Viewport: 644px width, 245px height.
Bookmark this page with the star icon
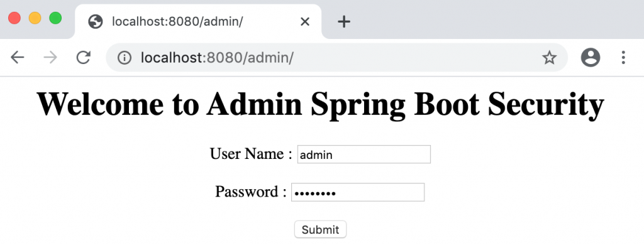pyautogui.click(x=549, y=58)
